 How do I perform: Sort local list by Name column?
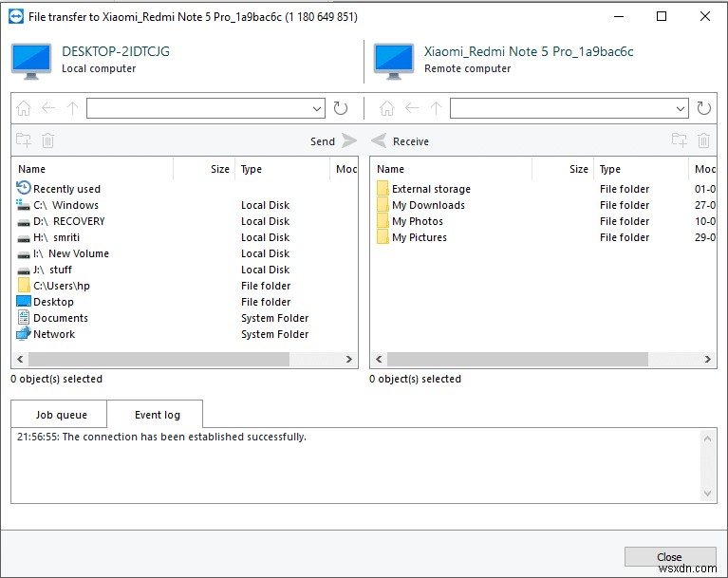[x=93, y=169]
